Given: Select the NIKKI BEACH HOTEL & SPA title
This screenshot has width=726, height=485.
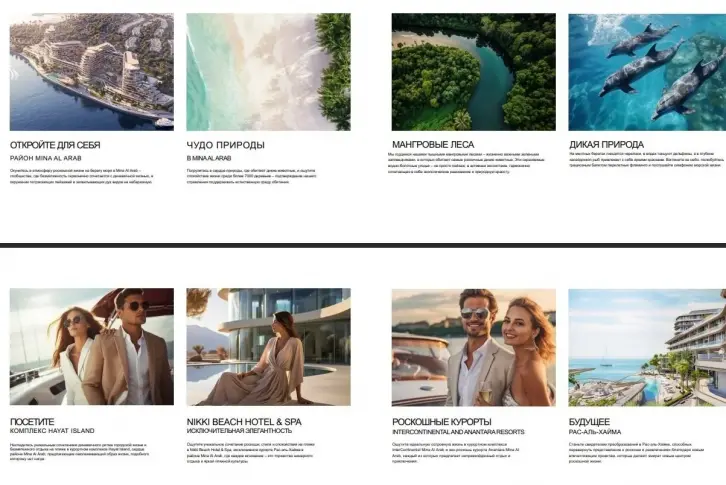Looking at the screenshot, I should [x=245, y=422].
